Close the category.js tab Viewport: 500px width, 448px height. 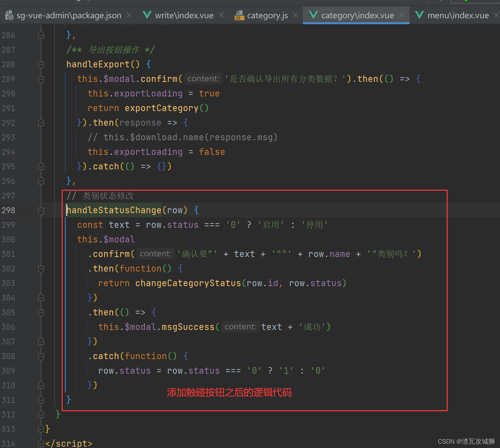[x=296, y=15]
